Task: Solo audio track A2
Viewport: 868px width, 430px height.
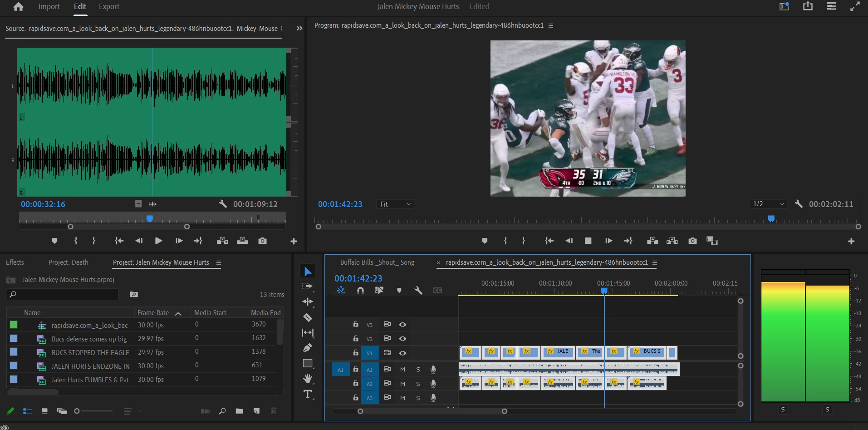Action: [418, 384]
